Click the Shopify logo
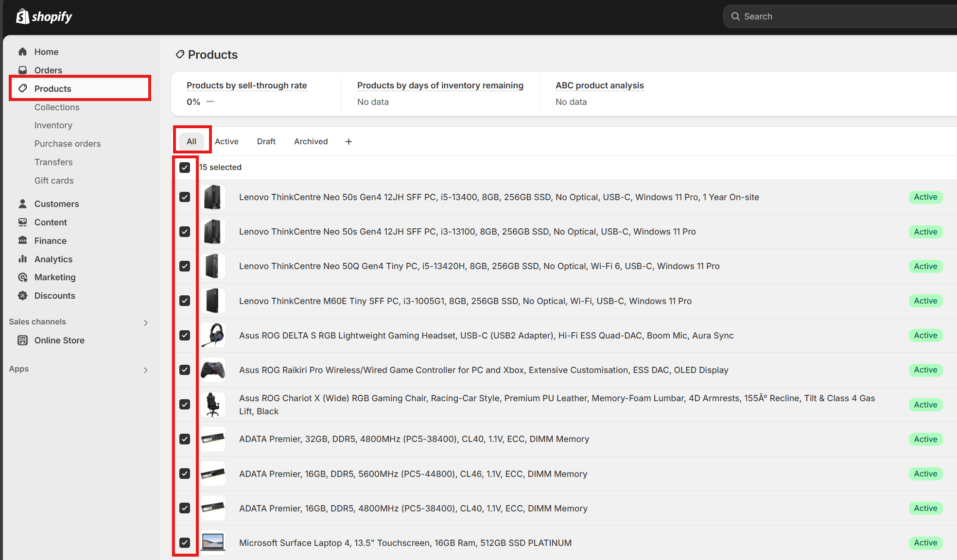The width and height of the screenshot is (957, 560). pyautogui.click(x=44, y=16)
